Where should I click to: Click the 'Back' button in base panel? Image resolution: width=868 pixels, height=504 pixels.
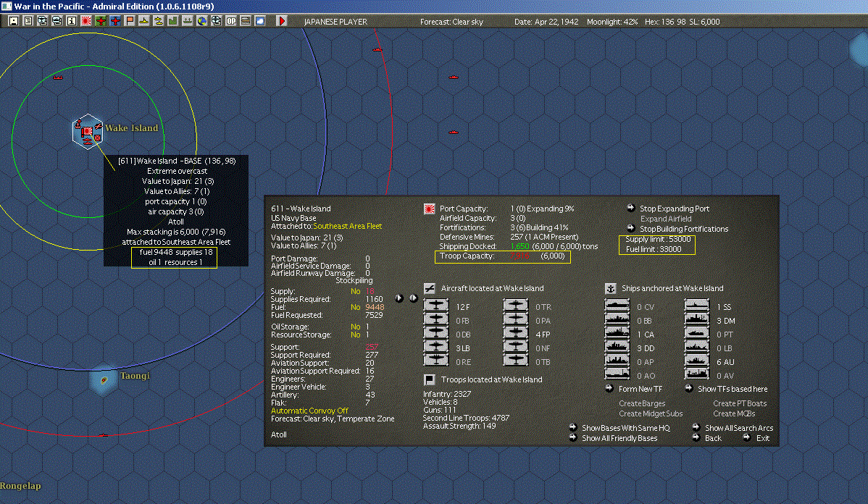click(x=713, y=438)
